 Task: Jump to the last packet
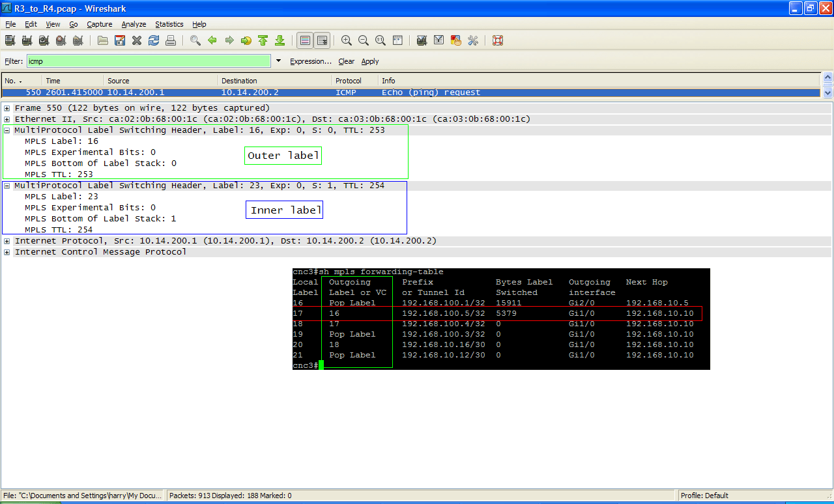point(280,40)
